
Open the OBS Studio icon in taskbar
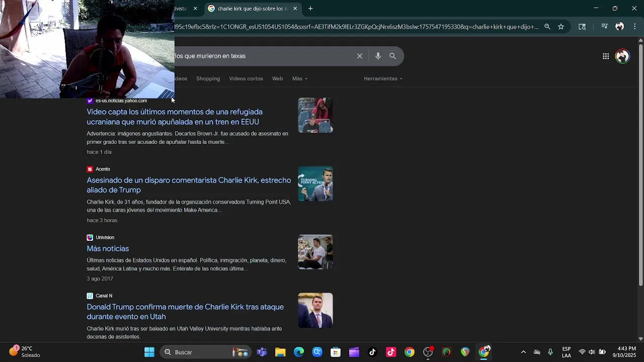[428, 352]
